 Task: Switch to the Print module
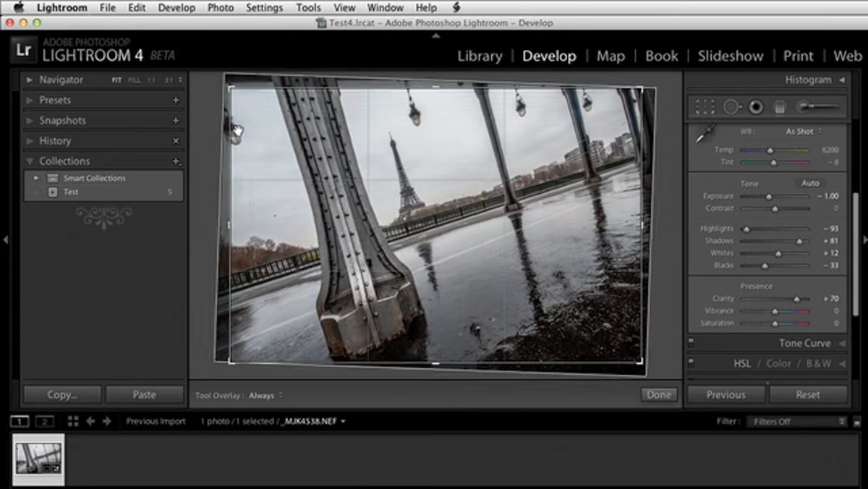point(799,56)
